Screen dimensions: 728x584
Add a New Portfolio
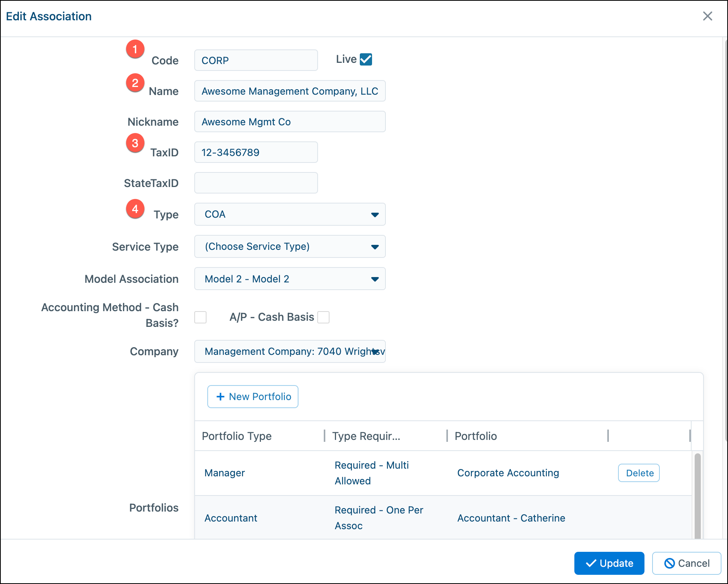(x=253, y=397)
